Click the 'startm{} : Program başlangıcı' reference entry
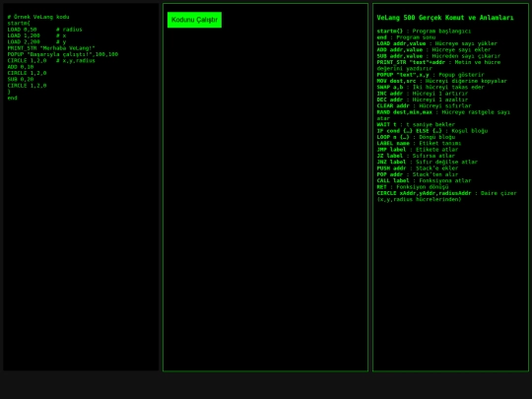This screenshot has height=399, width=532. [x=424, y=31]
